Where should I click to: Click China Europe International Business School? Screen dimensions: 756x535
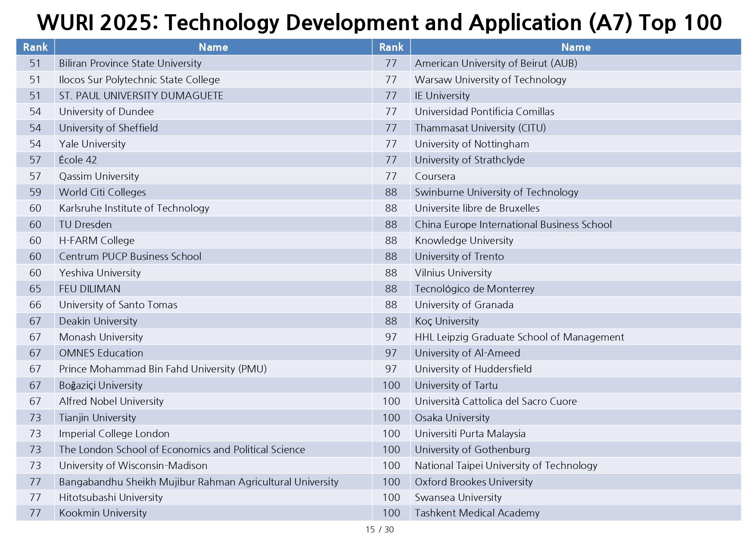[x=513, y=225]
